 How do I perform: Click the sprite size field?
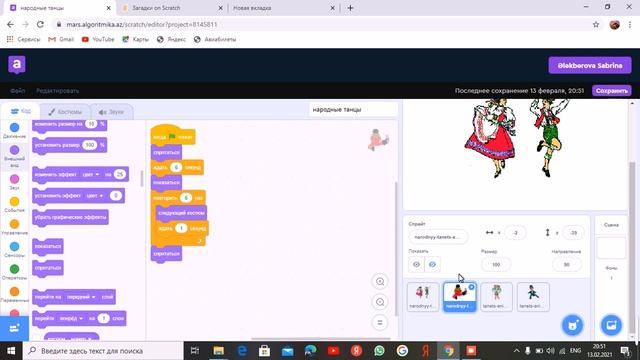pyautogui.click(x=496, y=264)
